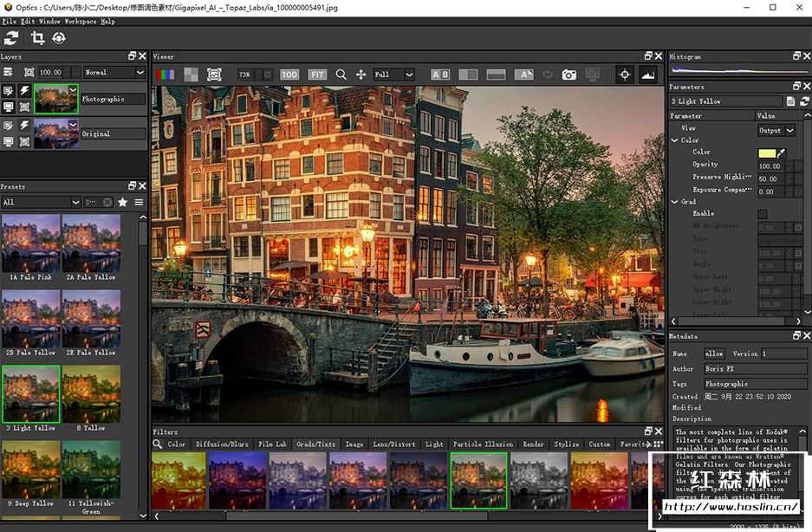The height and width of the screenshot is (532, 812).
Task: Click the Light Yellow color swatch
Action: point(766,152)
